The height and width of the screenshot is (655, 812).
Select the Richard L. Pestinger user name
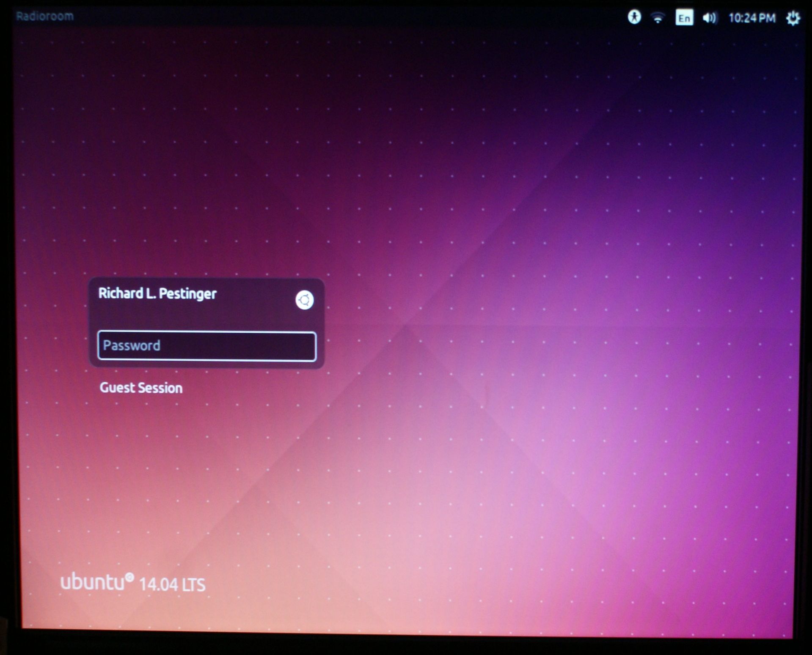click(x=157, y=293)
